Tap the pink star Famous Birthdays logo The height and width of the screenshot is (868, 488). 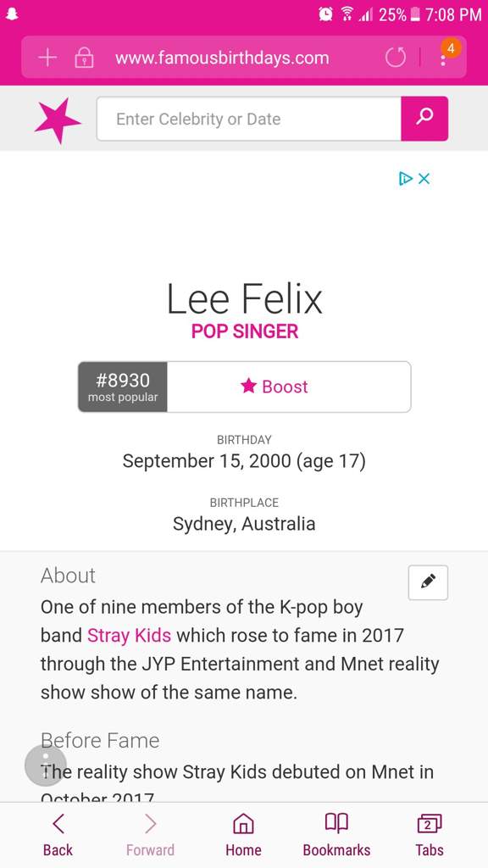coord(57,120)
